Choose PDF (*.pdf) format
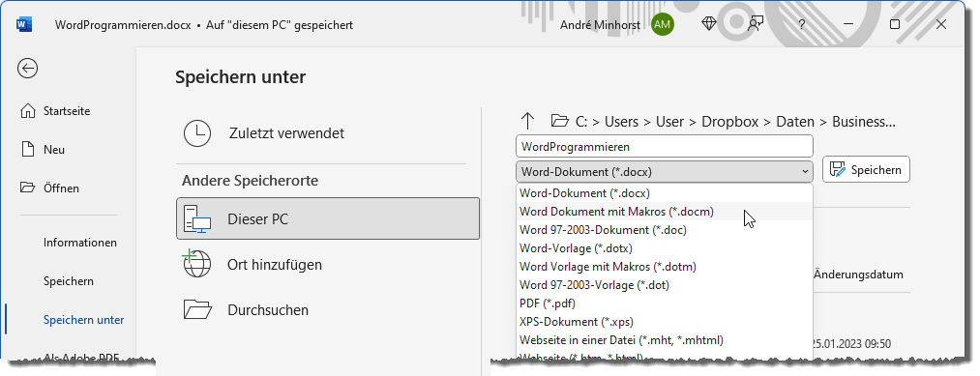 pyautogui.click(x=665, y=304)
